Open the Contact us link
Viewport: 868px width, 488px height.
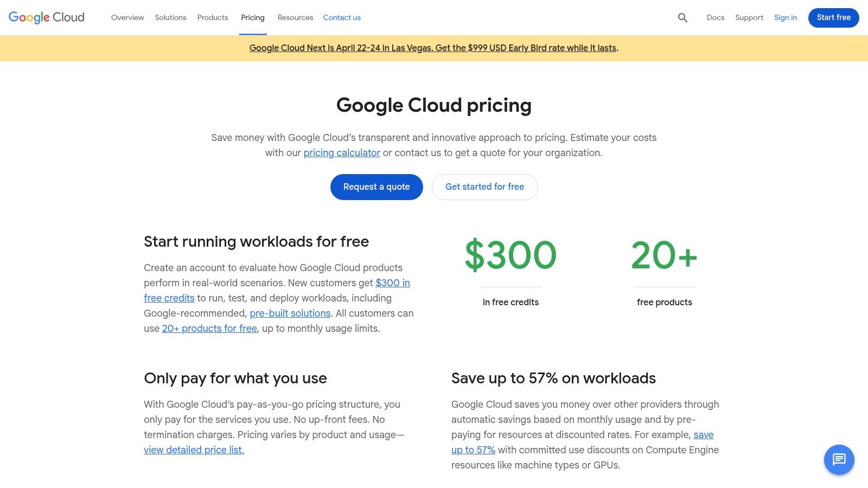click(x=342, y=17)
